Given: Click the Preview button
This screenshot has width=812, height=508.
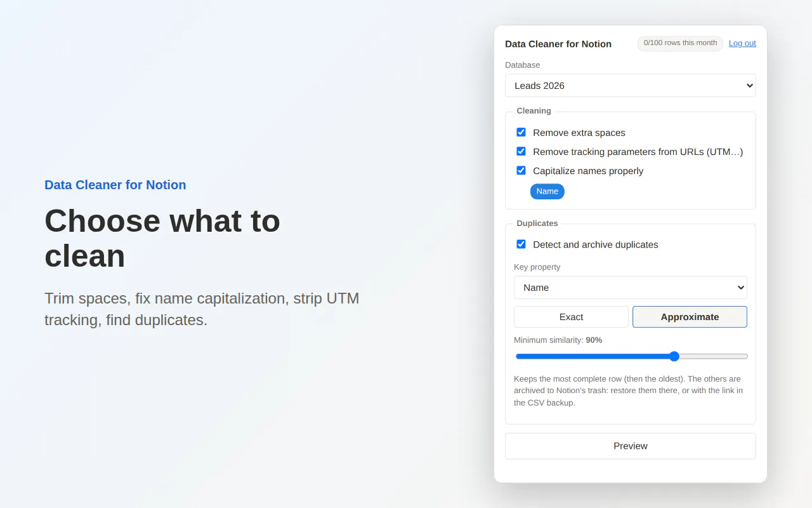Looking at the screenshot, I should point(630,446).
